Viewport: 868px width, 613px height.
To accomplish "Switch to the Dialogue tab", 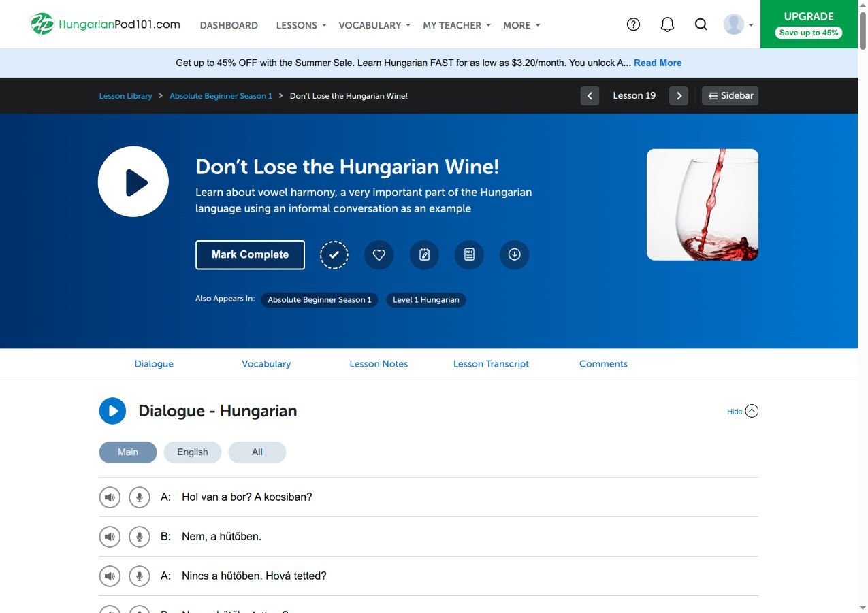I will (154, 364).
